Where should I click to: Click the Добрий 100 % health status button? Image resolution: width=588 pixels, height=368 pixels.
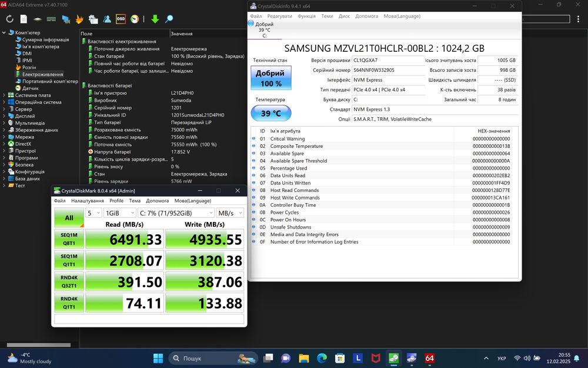[x=270, y=78]
